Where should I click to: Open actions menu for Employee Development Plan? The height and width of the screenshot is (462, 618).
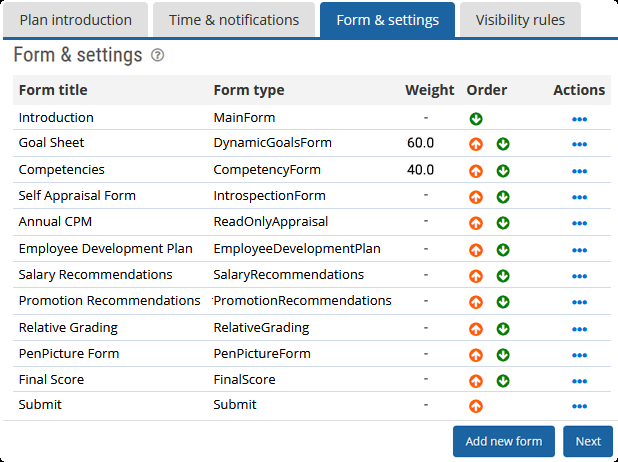(x=579, y=250)
